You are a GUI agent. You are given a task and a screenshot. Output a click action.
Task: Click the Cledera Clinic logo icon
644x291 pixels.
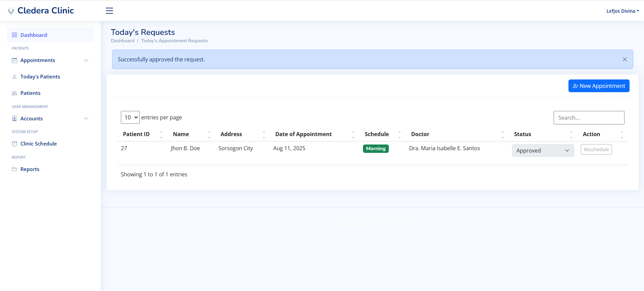[11, 11]
